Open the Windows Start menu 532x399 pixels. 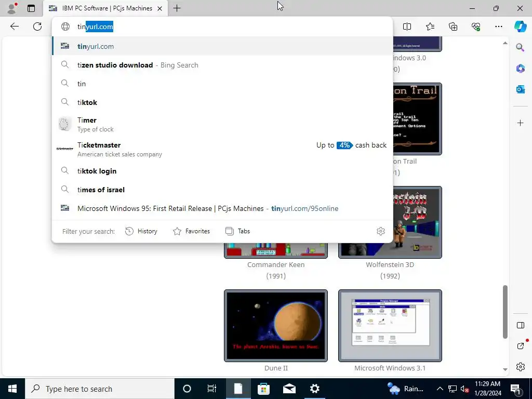(12, 389)
